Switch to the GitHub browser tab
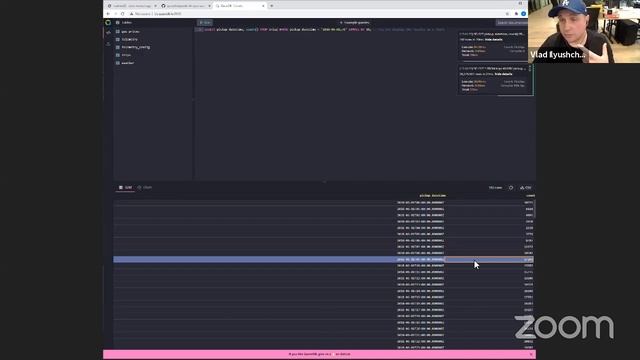640x360 pixels. 186,6
